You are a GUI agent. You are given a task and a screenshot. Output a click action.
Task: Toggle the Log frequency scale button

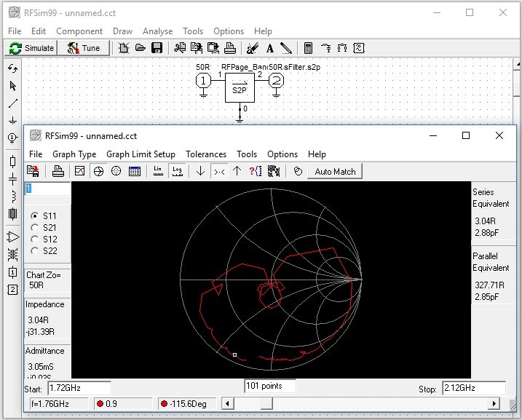(177, 171)
